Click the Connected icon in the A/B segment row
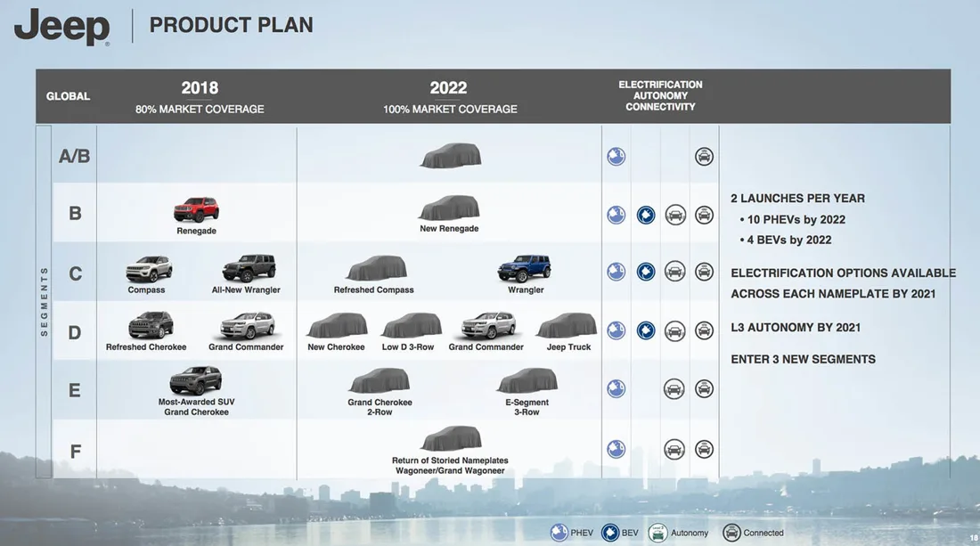980x546 pixels. 704,156
